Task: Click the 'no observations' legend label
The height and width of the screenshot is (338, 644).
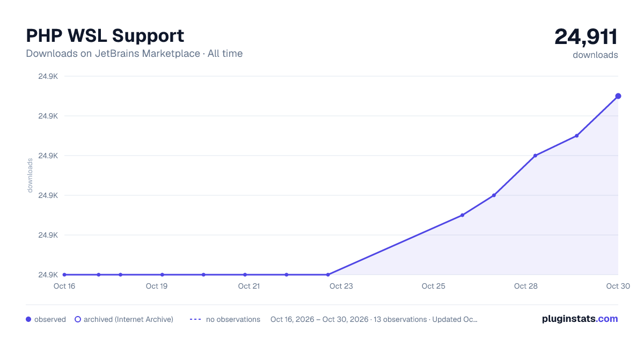Action: click(233, 319)
